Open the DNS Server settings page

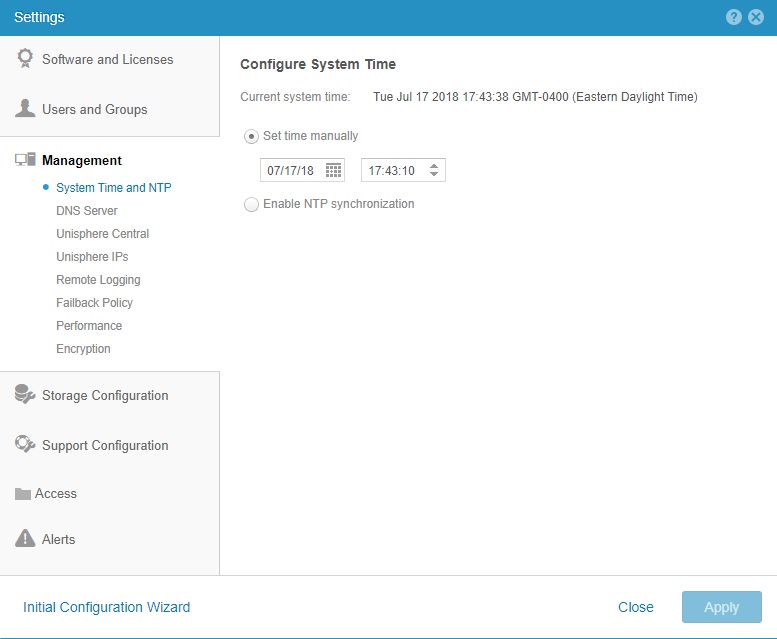(x=87, y=211)
